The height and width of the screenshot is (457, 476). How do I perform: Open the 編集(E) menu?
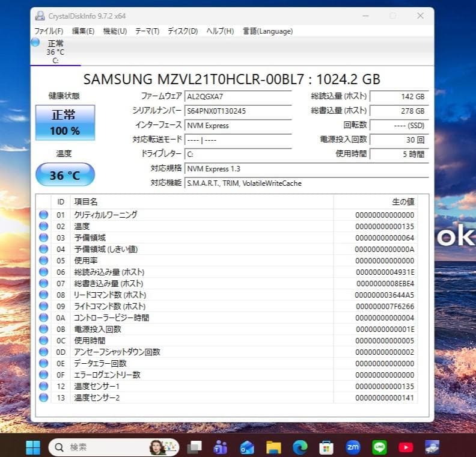83,31
